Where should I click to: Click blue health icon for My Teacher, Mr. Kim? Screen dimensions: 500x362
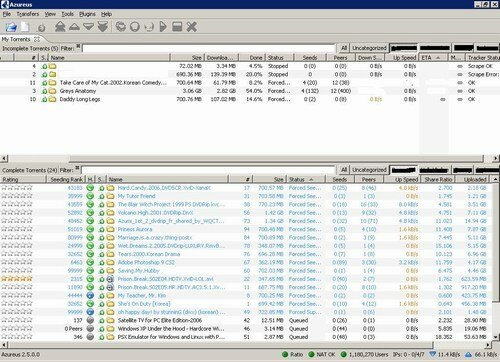pos(90,295)
